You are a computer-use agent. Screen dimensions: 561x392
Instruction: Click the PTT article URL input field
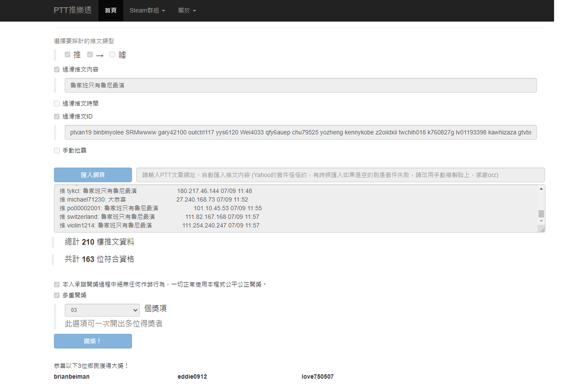click(x=341, y=175)
